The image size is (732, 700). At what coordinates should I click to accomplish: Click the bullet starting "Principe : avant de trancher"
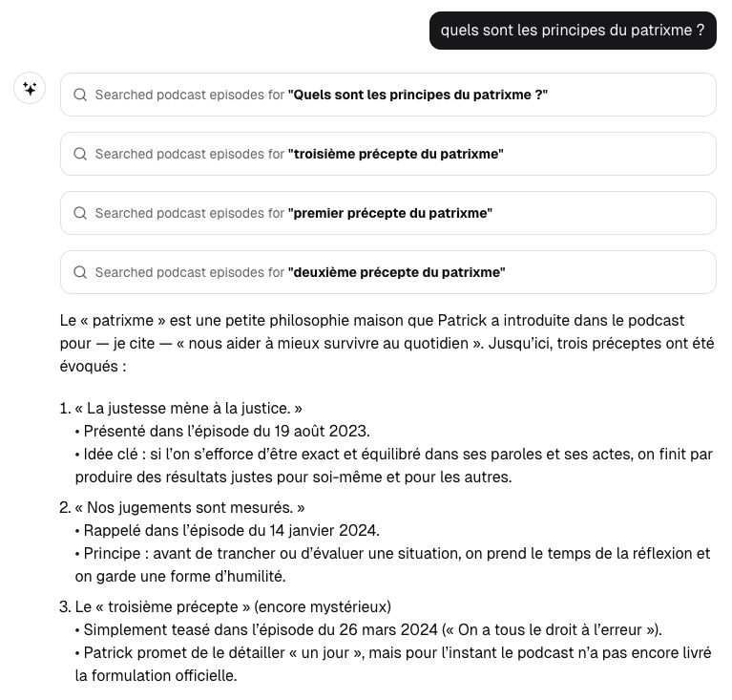coord(392,564)
